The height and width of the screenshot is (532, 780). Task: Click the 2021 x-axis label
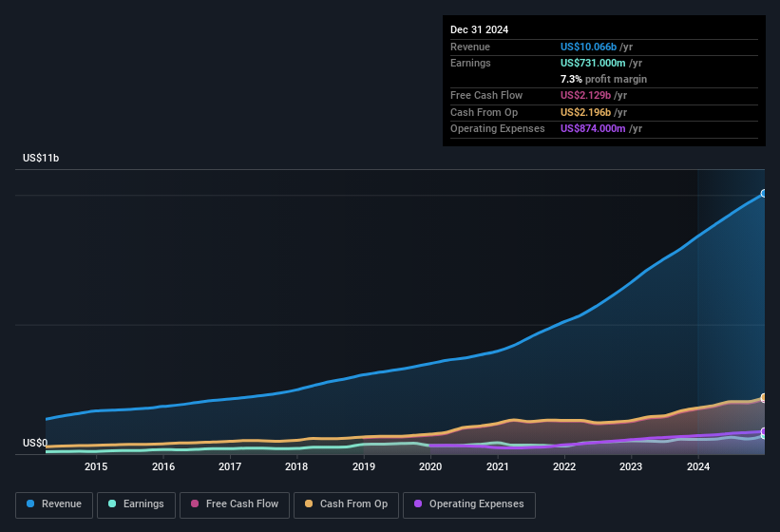[x=498, y=466]
